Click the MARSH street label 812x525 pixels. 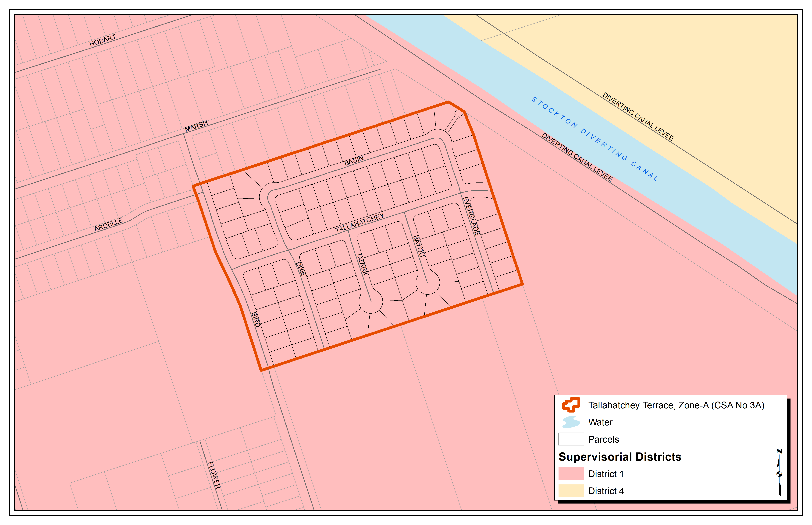(x=196, y=126)
